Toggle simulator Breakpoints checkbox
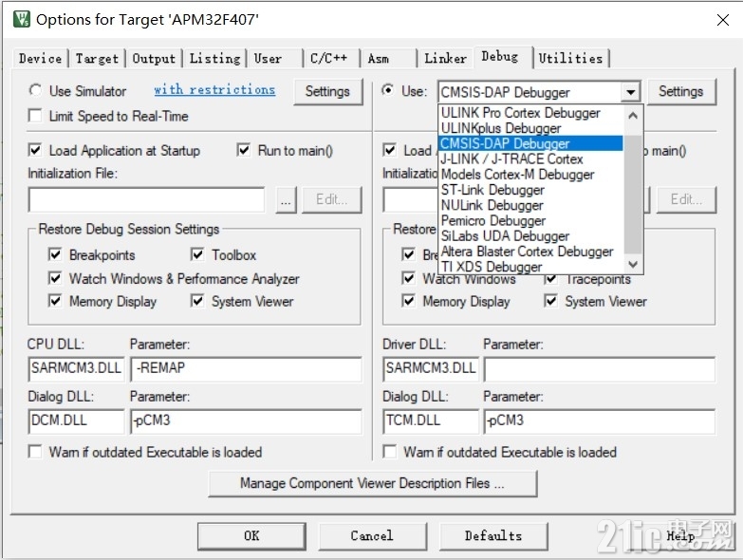Image resolution: width=743 pixels, height=560 pixels. (x=55, y=254)
